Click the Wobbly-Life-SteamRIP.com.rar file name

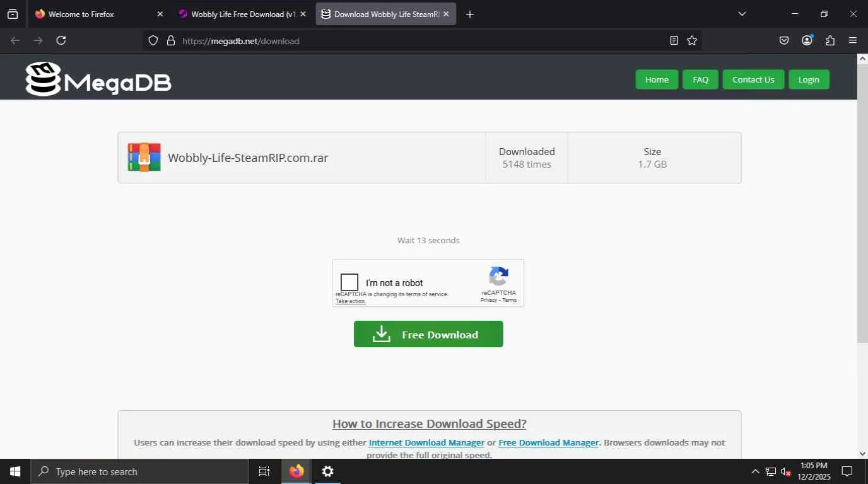click(248, 158)
